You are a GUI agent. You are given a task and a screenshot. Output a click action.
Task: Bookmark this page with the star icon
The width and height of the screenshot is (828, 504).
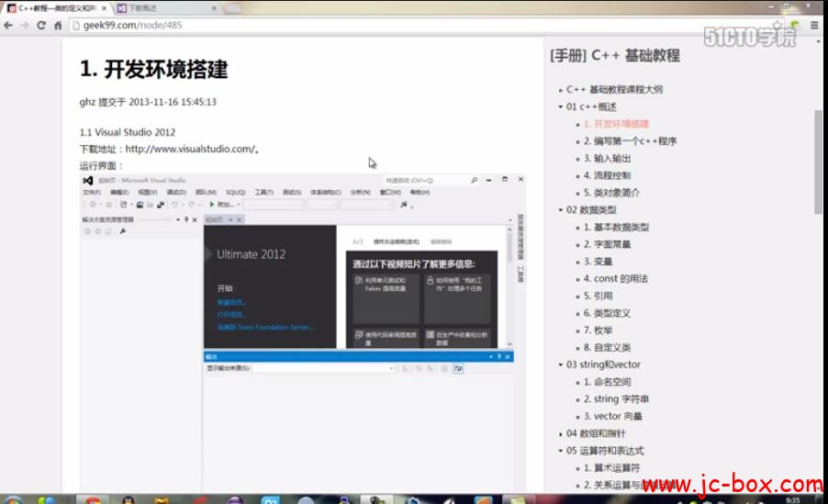click(778, 25)
